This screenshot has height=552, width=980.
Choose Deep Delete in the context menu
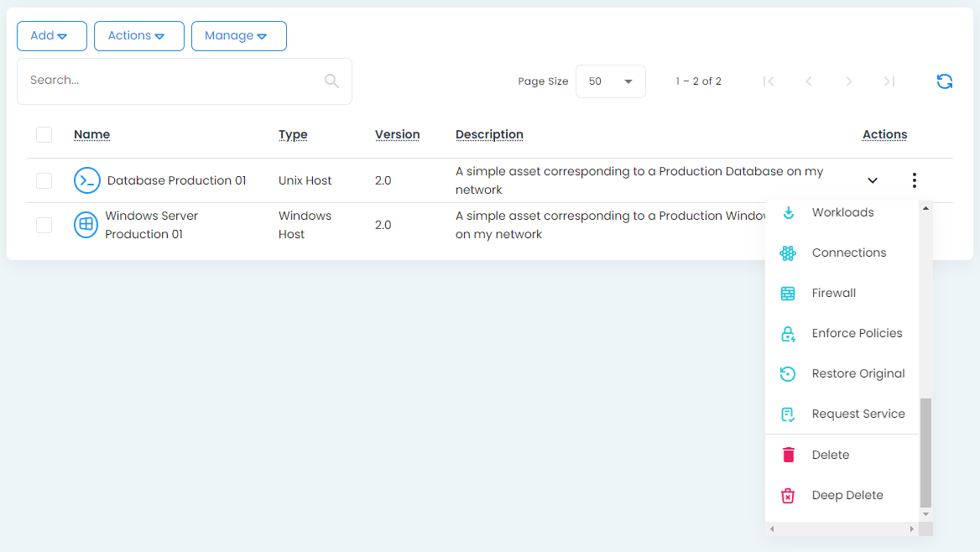pyautogui.click(x=847, y=495)
